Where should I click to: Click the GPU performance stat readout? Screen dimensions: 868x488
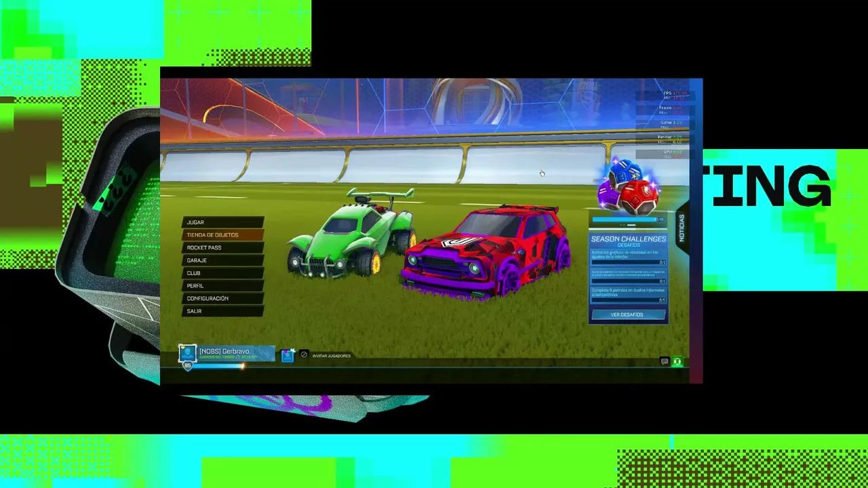pos(666,154)
